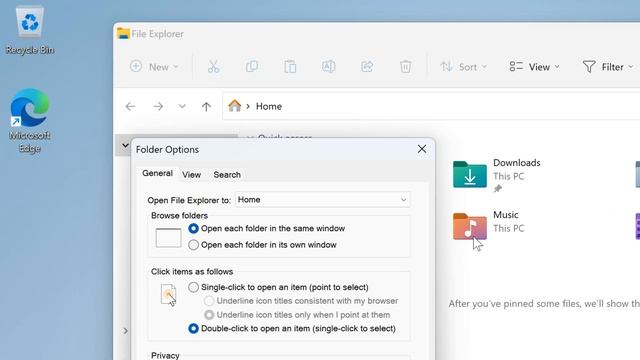Expand the navigation pane lower chevron
This screenshot has height=360, width=640.
tap(125, 331)
